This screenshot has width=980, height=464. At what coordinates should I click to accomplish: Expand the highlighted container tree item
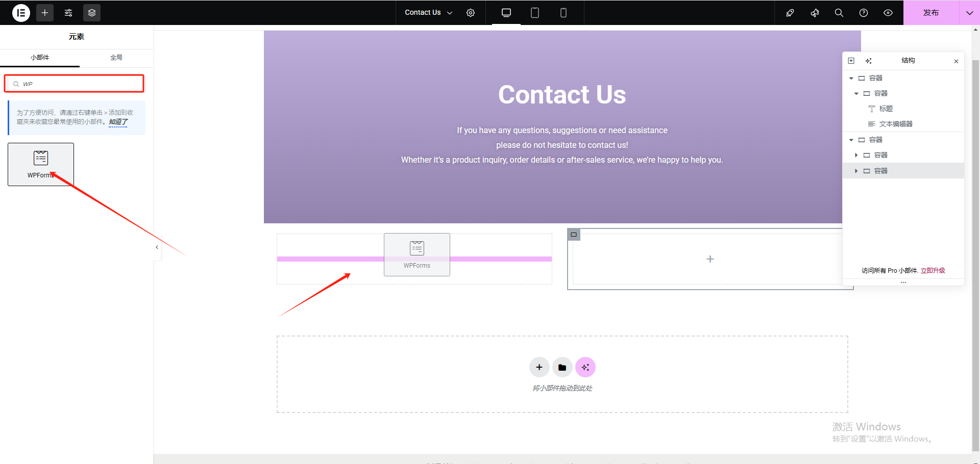tap(856, 171)
